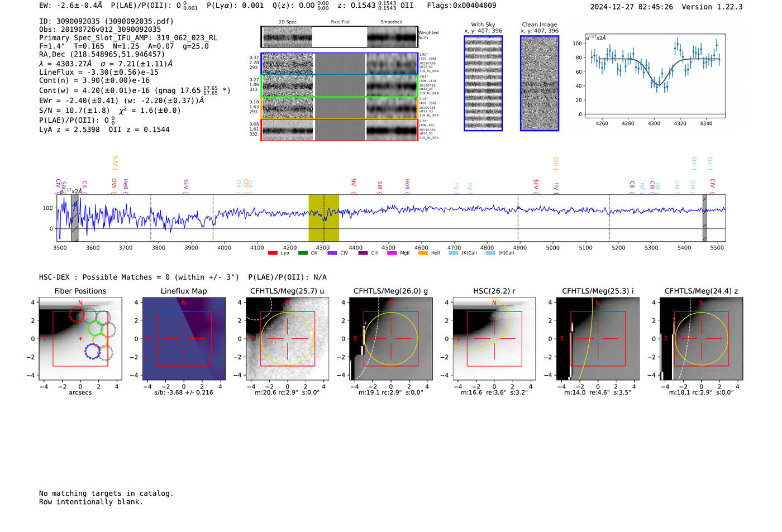Click the 'Flags:0x00404009' header text

click(461, 6)
